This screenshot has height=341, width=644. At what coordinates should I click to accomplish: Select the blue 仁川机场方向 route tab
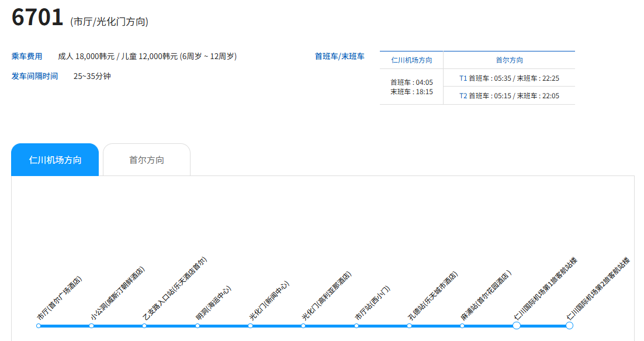click(55, 160)
